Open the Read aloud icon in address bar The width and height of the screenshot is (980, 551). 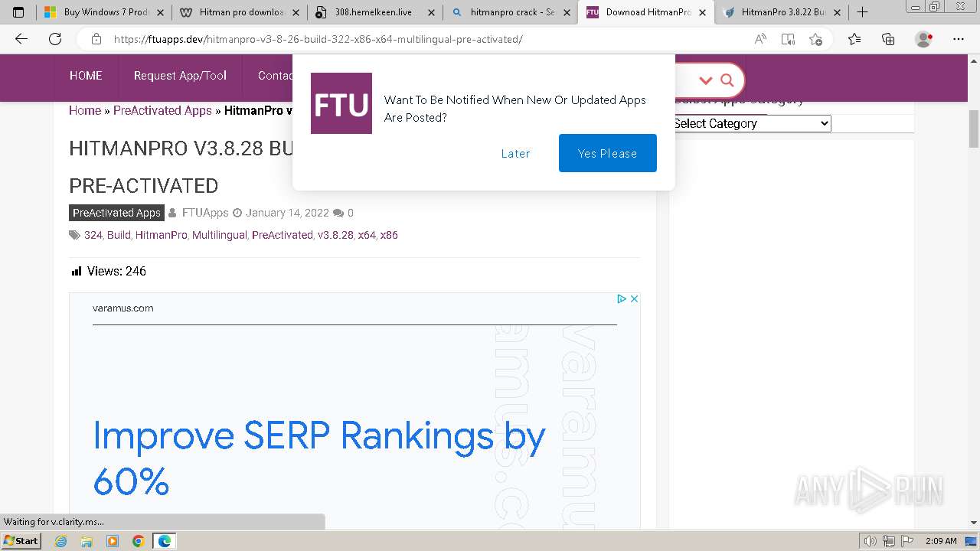(760, 39)
